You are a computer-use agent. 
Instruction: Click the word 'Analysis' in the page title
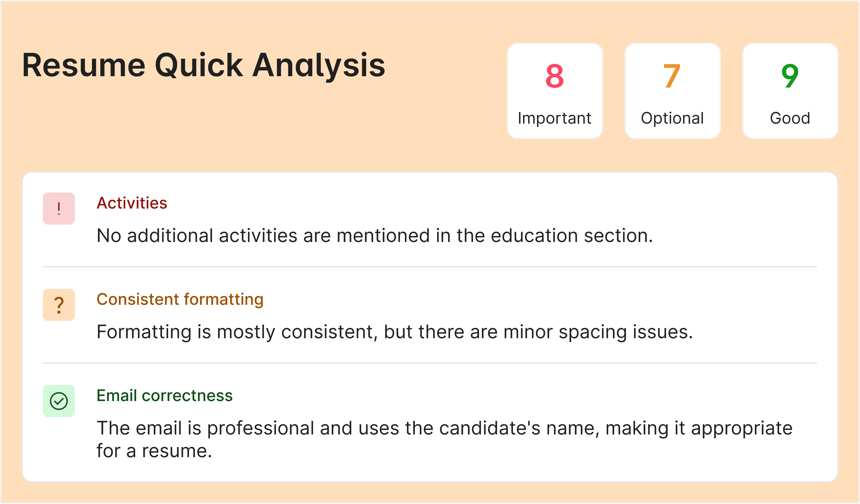pos(319,65)
